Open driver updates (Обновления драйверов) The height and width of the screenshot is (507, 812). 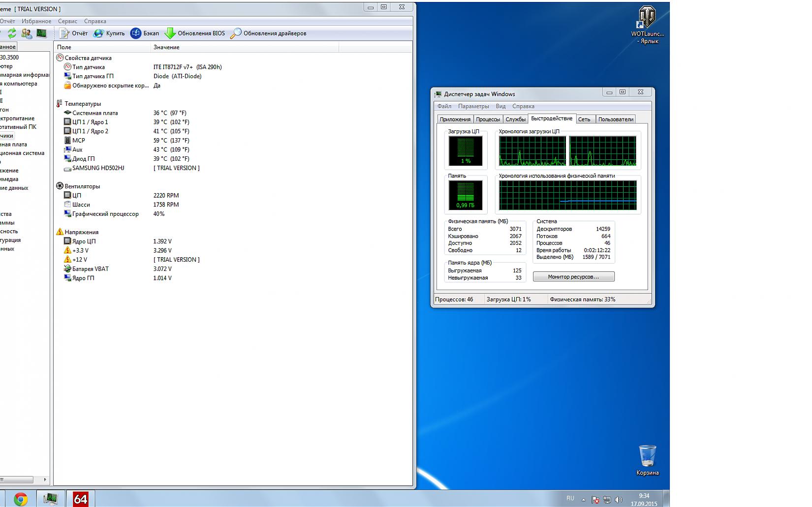point(269,33)
